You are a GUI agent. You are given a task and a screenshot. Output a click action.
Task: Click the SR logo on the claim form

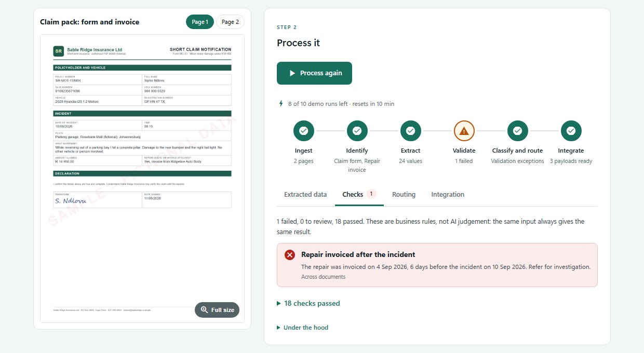(x=58, y=51)
